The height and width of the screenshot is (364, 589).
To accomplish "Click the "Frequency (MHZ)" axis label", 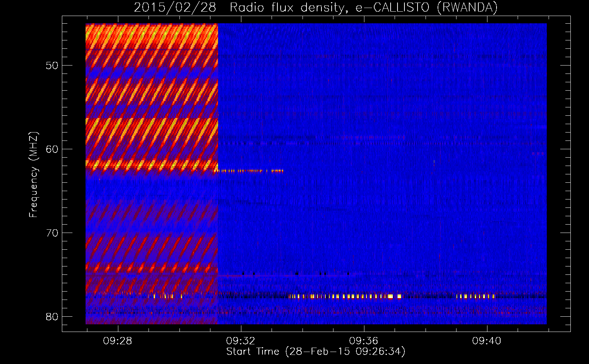I will [33, 175].
